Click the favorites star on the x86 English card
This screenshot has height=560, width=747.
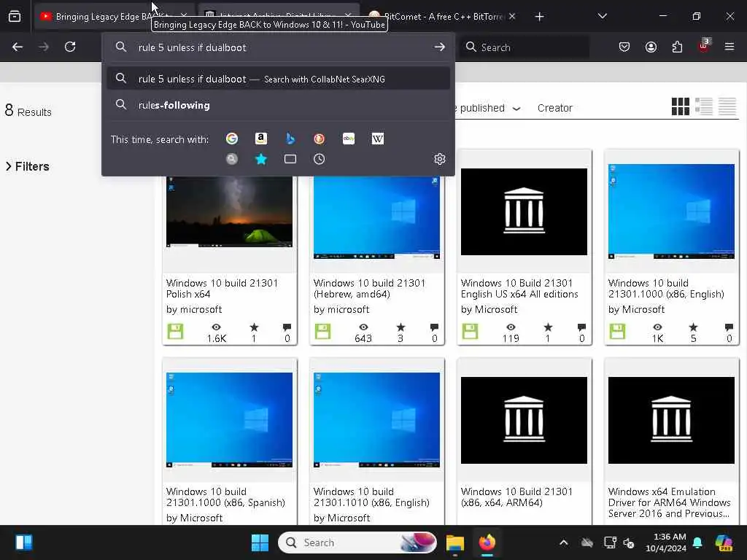pos(693,327)
